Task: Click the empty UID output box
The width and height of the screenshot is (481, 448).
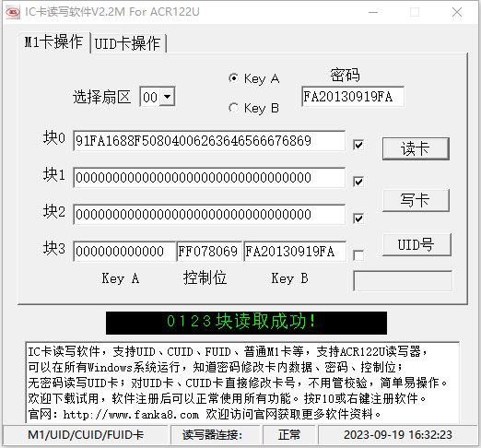Action: (403, 281)
